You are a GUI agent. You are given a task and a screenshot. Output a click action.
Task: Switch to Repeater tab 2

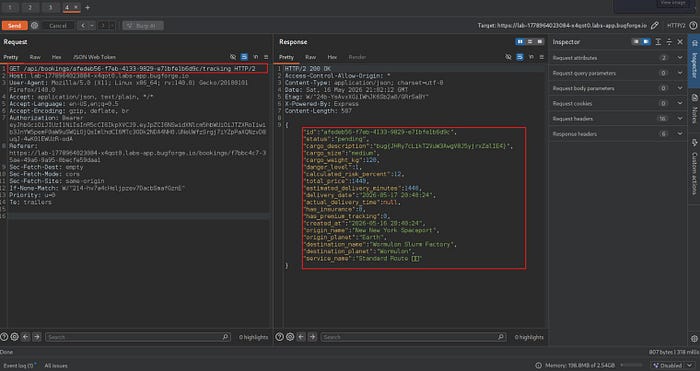[x=30, y=8]
